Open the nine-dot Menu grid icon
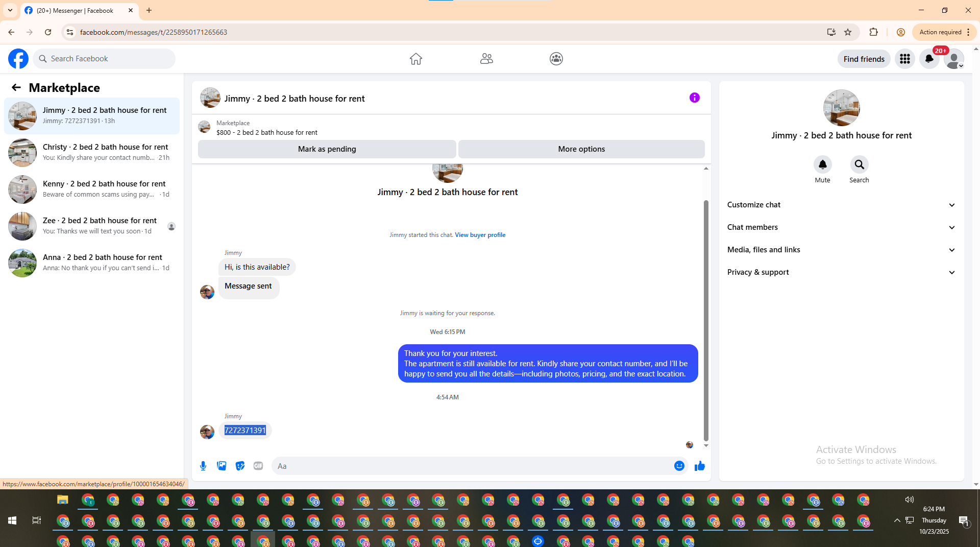This screenshot has width=980, height=547. pos(905,59)
